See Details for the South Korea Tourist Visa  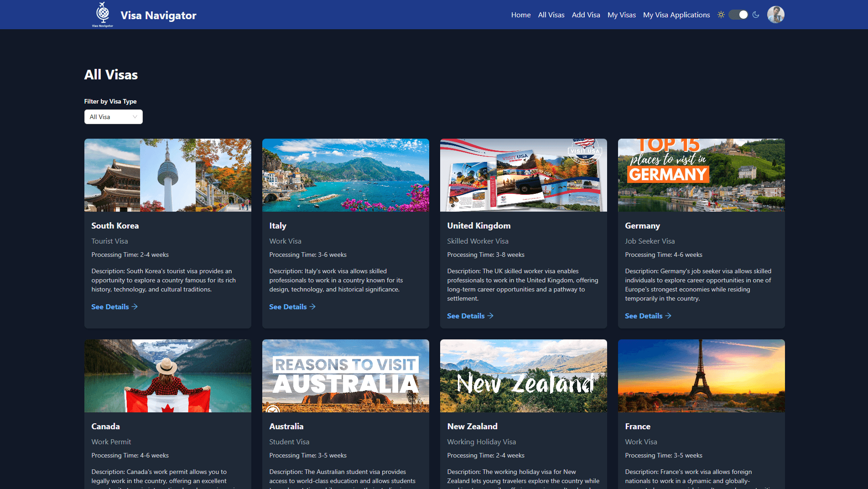pos(110,307)
